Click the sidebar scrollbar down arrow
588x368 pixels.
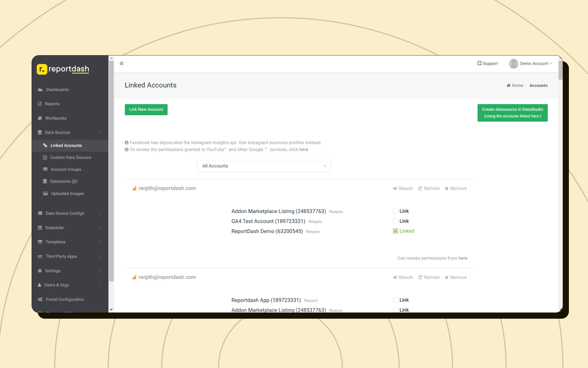pyautogui.click(x=111, y=310)
